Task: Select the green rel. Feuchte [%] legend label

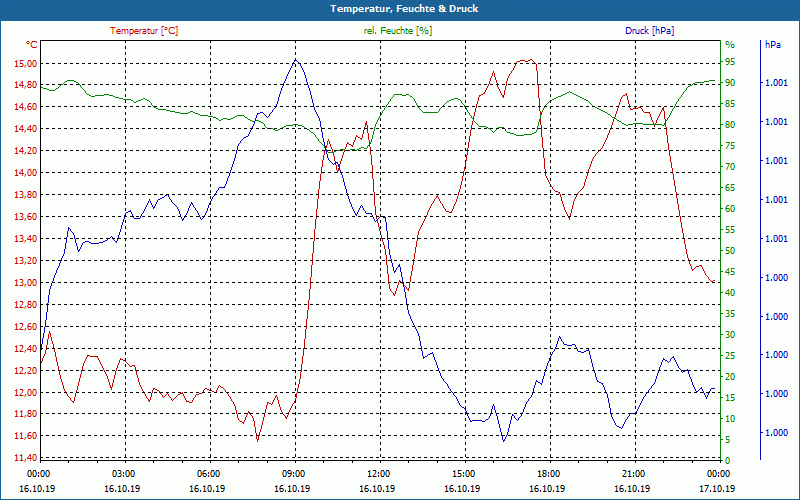Action: pyautogui.click(x=397, y=31)
